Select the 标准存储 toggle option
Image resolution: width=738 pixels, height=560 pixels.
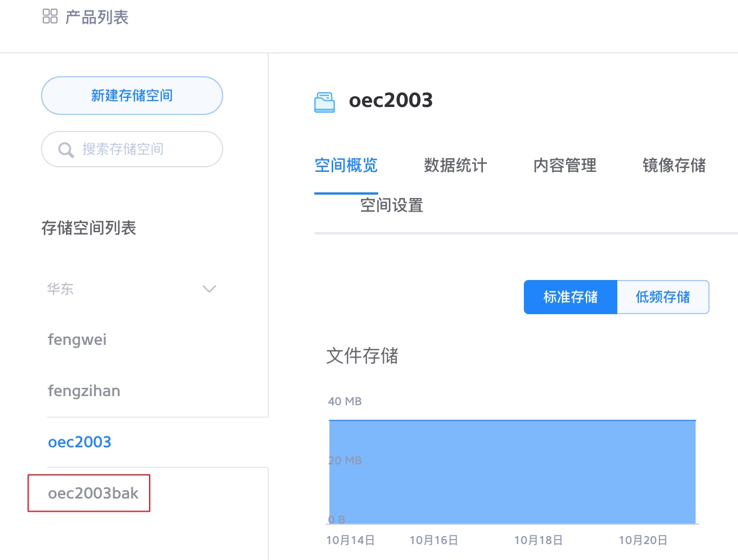[x=571, y=297]
